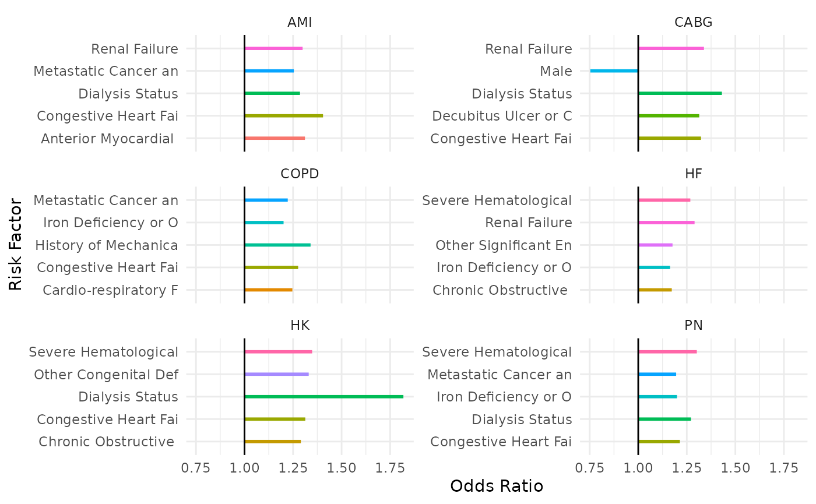Select the PN panel title

tap(694, 326)
